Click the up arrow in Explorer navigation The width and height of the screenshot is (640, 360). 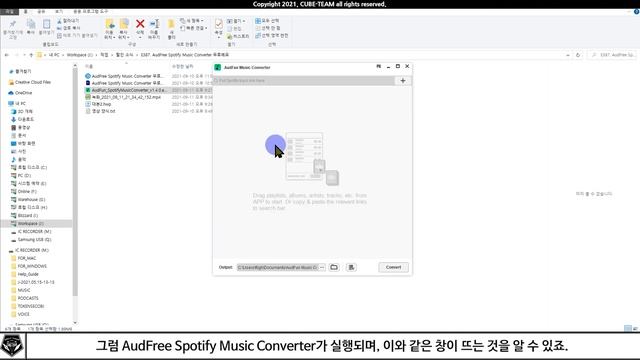[x=31, y=55]
